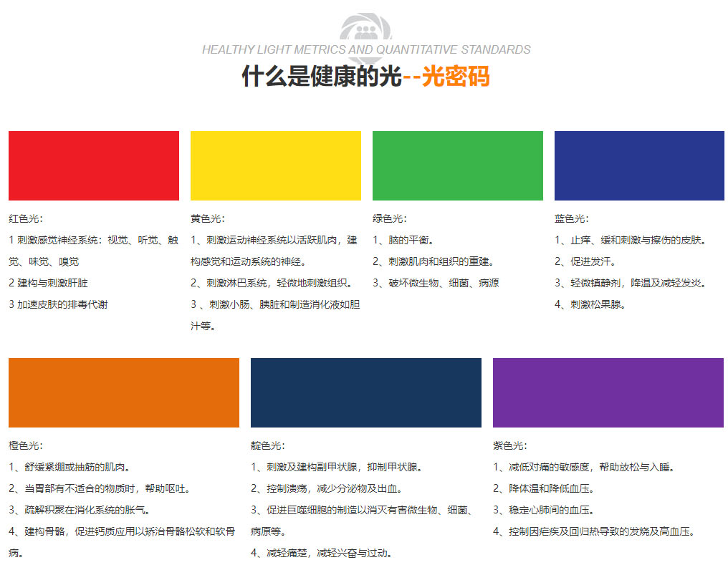
Task: Select the "紫色光" label
Action: pyautogui.click(x=507, y=443)
